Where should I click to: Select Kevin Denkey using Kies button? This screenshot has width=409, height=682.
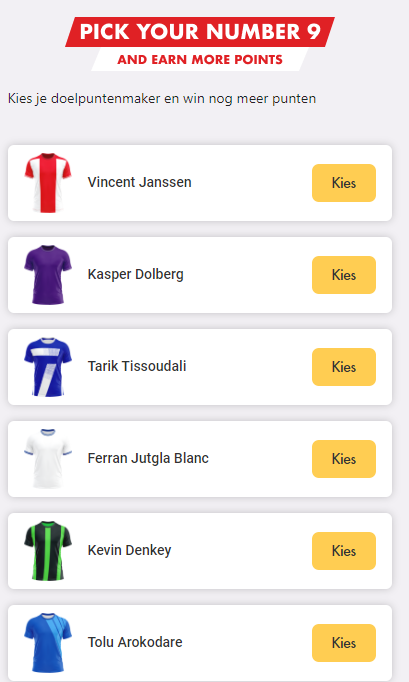point(344,551)
